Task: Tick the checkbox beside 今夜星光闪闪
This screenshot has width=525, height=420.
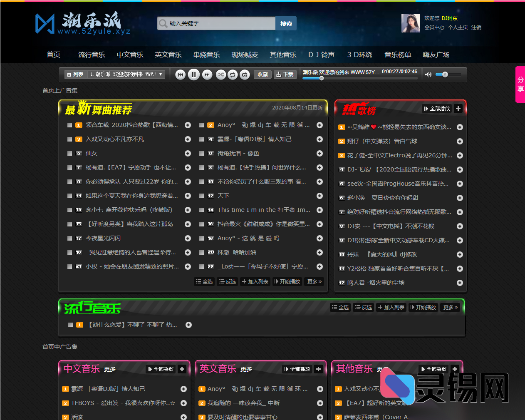Action: 70,239
